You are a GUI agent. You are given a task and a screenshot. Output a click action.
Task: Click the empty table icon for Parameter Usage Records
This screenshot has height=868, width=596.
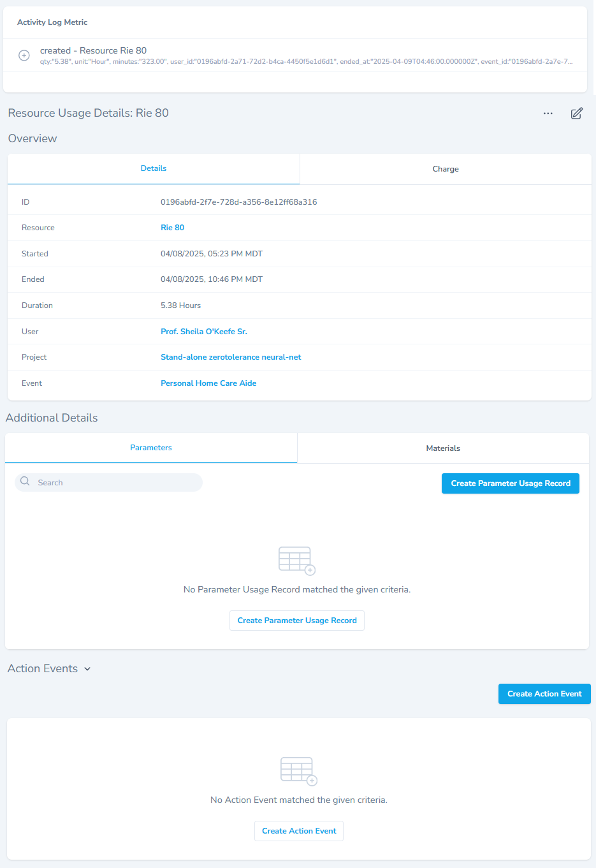pyautogui.click(x=296, y=561)
